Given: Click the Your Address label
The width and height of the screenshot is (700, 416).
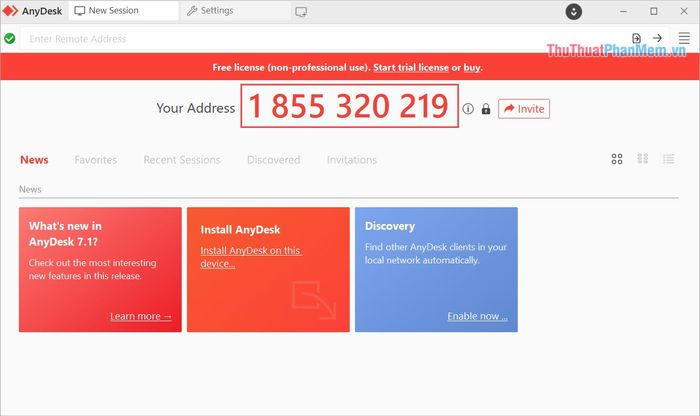Looking at the screenshot, I should pos(196,108).
